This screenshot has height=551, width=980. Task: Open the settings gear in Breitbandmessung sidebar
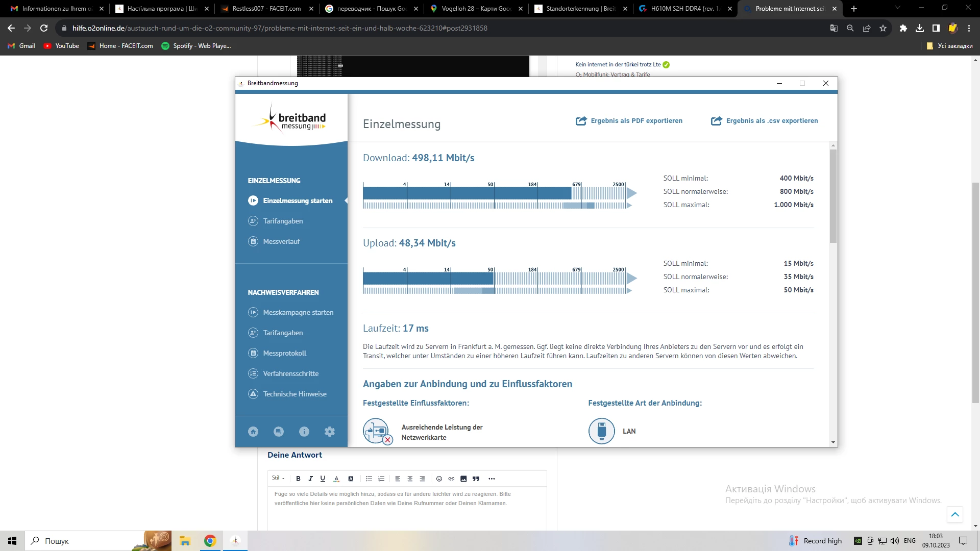point(330,432)
